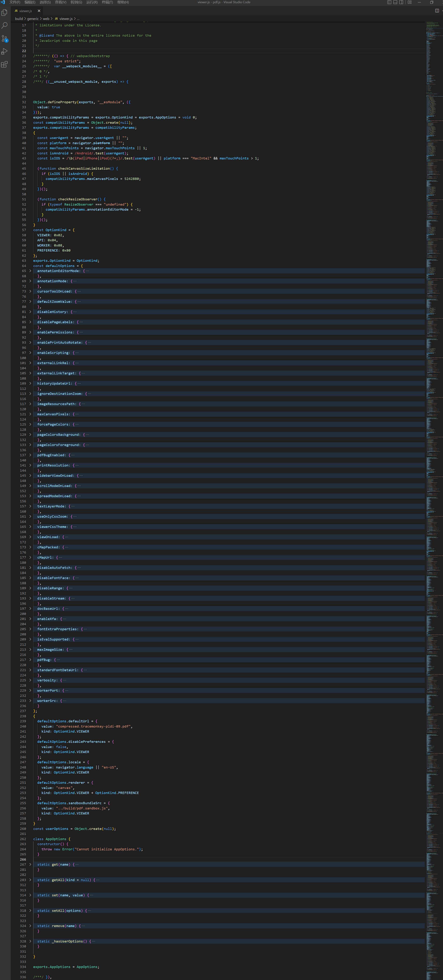Click the VS Code logo in title bar

coord(3,2)
